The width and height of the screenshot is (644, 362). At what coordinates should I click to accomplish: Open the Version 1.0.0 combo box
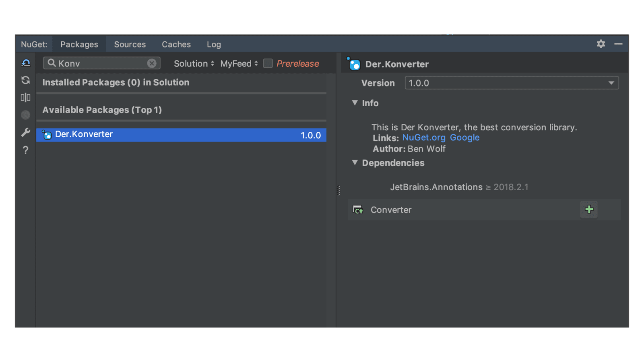512,83
